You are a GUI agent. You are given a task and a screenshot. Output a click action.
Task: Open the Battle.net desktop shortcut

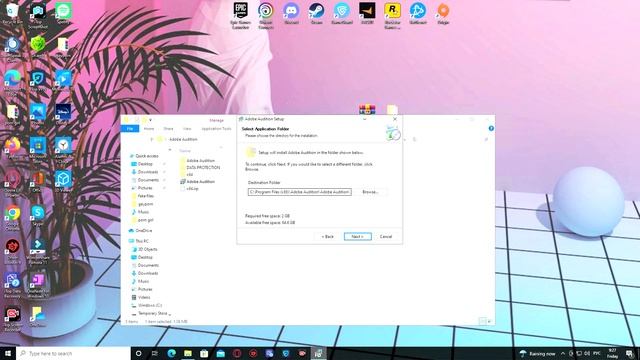click(x=418, y=13)
